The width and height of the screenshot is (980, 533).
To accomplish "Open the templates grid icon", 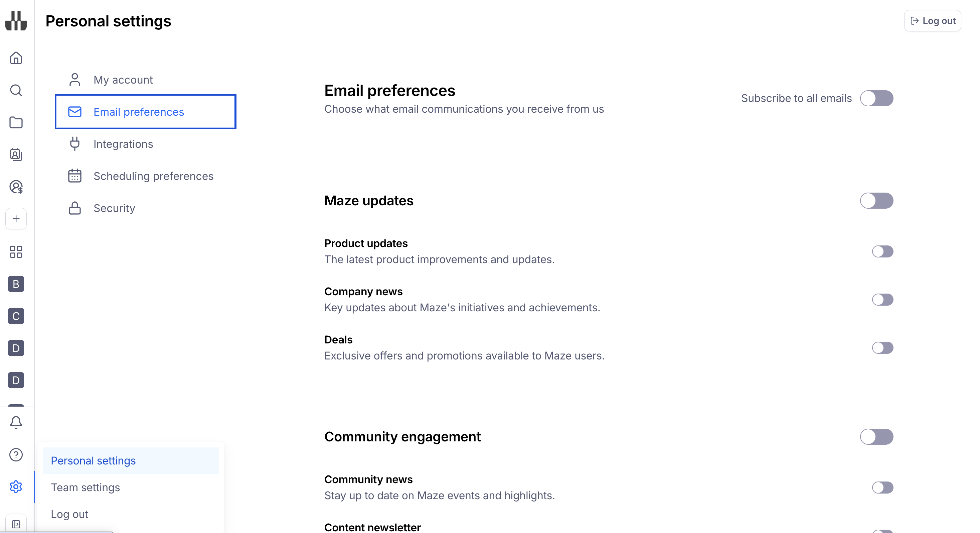I will (x=16, y=252).
